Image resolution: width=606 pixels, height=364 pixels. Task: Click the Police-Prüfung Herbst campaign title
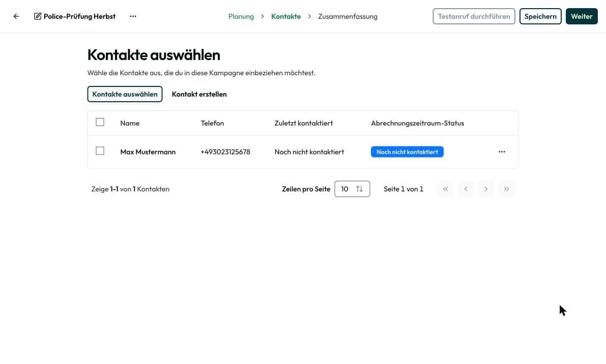tap(79, 16)
